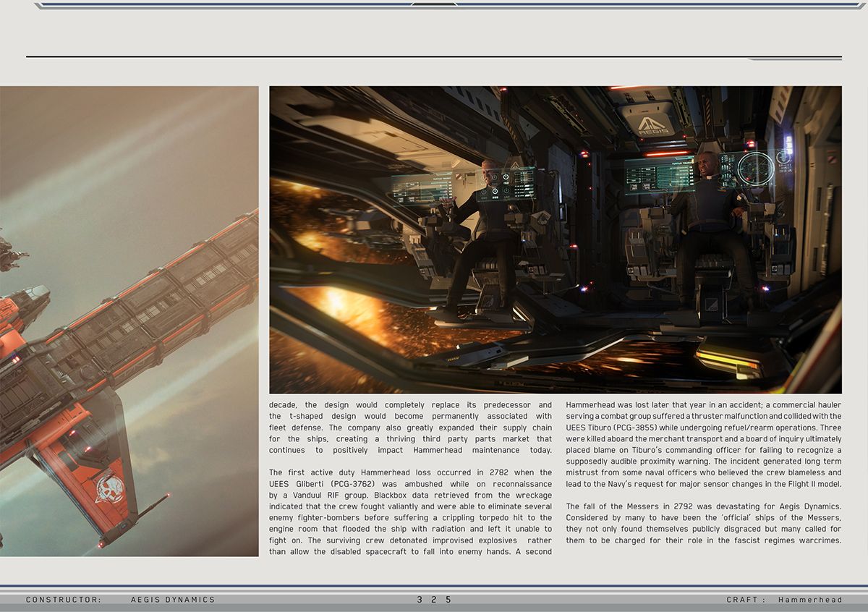Click the circular radar display in cockpit
The width and height of the screenshot is (868, 612).
pyautogui.click(x=755, y=169)
